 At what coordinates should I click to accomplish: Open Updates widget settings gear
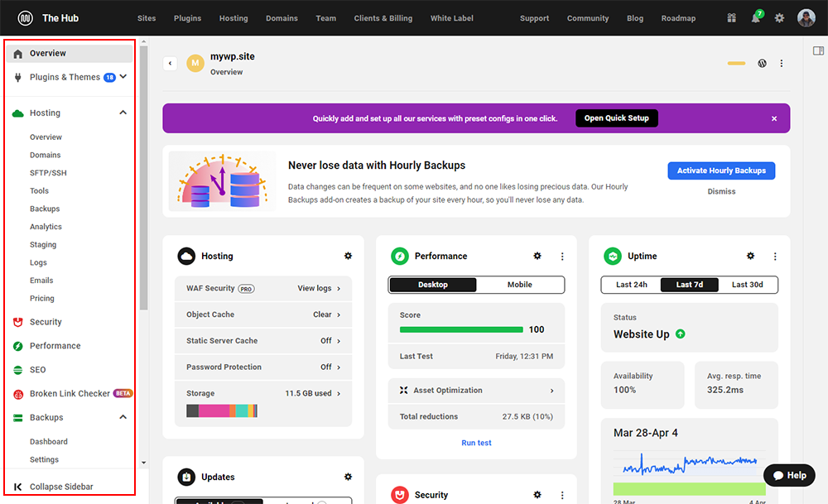coord(348,477)
